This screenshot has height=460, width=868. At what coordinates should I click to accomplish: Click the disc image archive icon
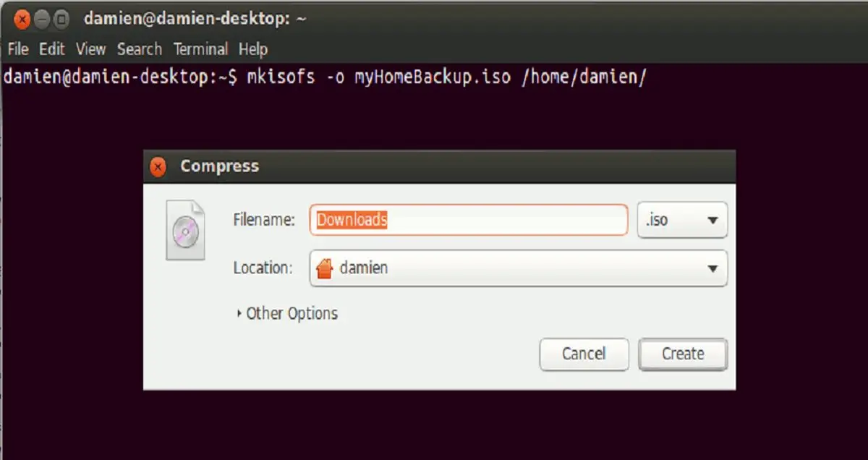[185, 230]
